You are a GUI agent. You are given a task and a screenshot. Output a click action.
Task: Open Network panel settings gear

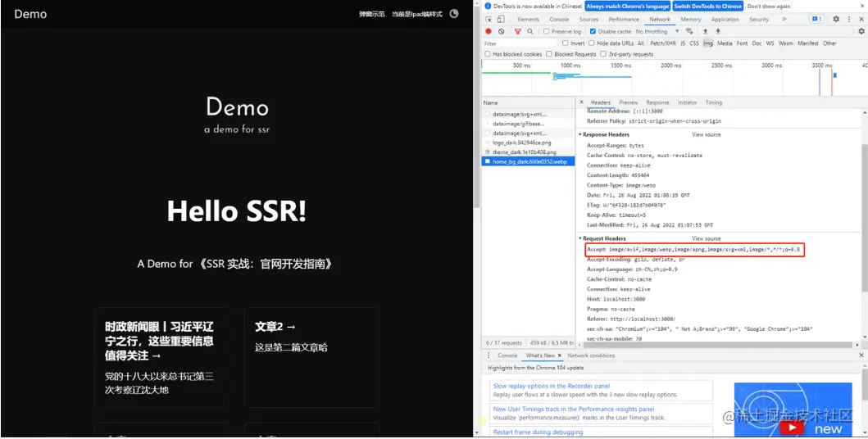point(861,31)
